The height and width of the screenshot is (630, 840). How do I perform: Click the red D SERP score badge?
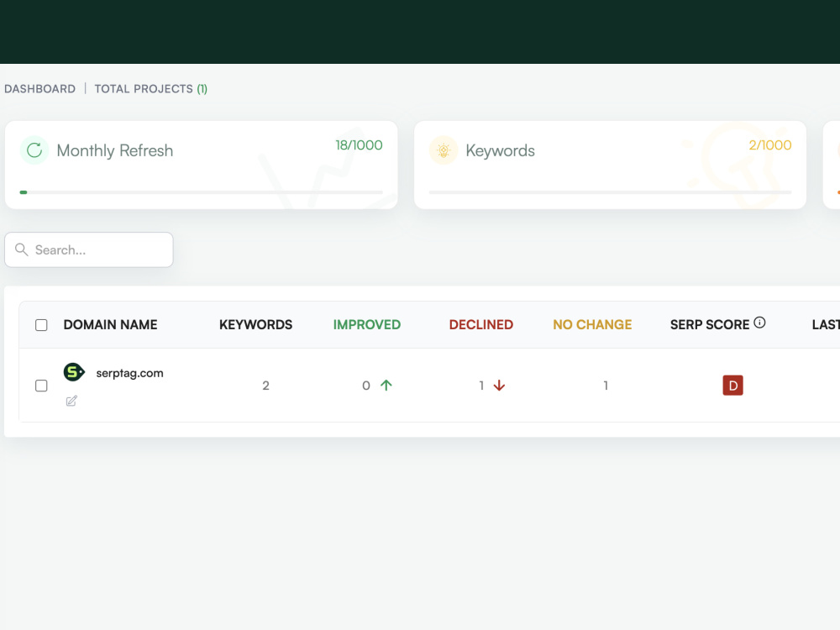732,386
